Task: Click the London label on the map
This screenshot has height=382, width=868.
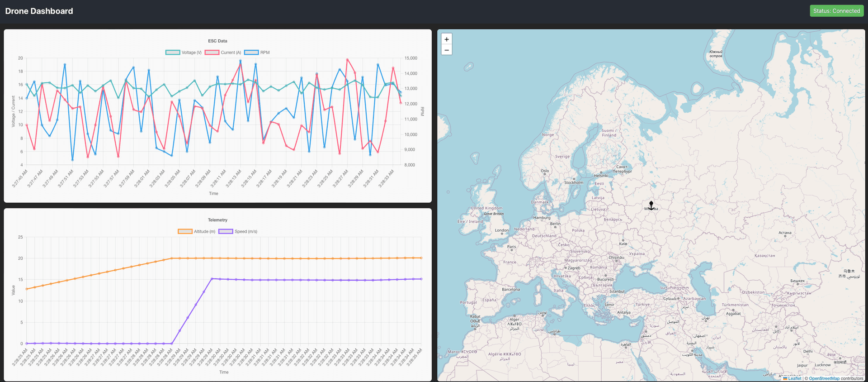Action: (x=501, y=230)
